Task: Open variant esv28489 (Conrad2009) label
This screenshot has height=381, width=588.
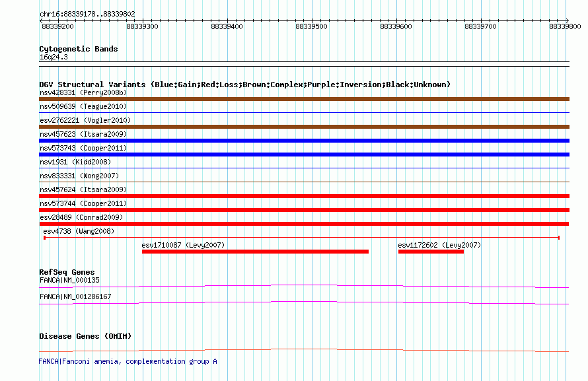Action: pyautogui.click(x=81, y=217)
